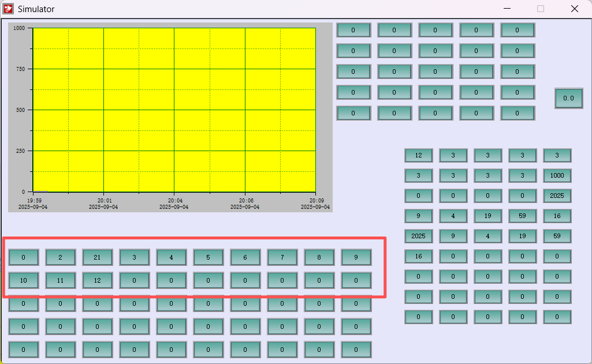Screen dimensions: 592x364
Task: Click the numeric field showing 11
Action: tap(60, 280)
